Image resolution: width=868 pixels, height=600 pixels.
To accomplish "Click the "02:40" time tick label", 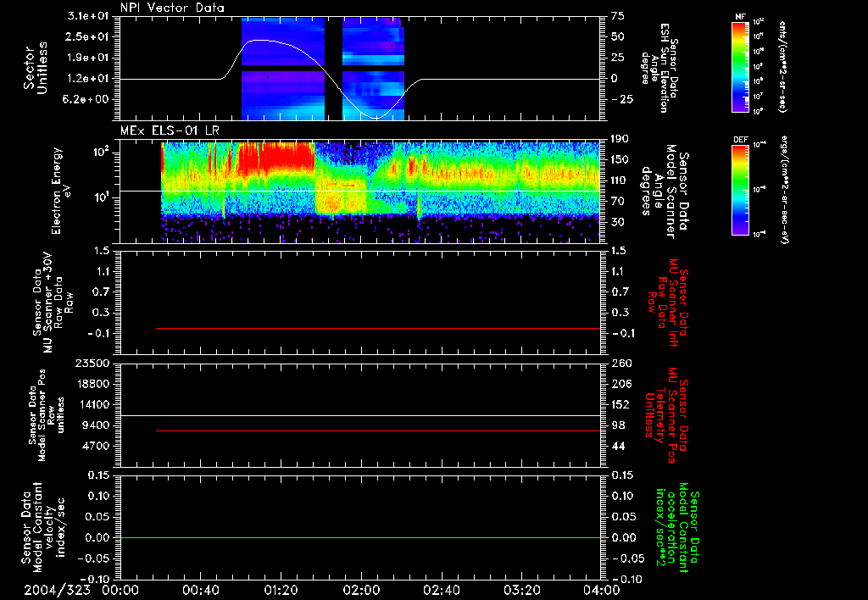I will 441,590.
